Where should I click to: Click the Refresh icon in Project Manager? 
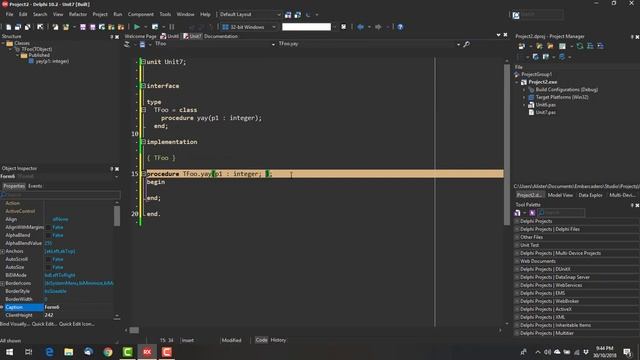click(x=580, y=46)
